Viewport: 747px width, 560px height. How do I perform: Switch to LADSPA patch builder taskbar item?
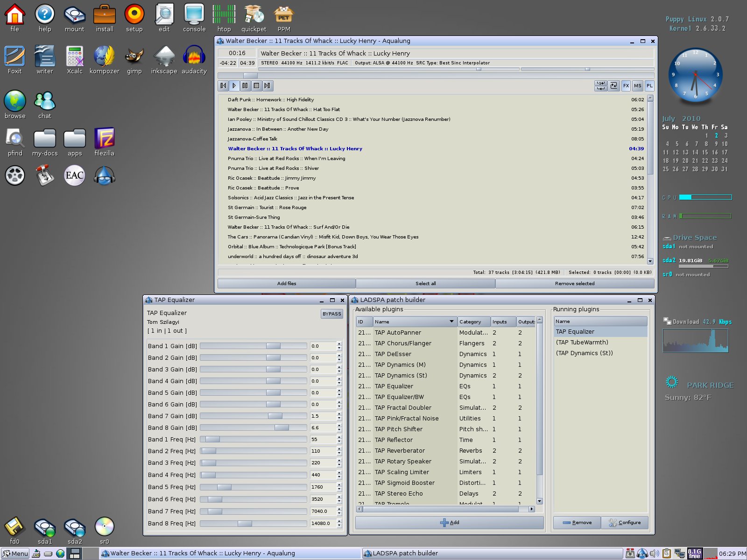point(493,553)
